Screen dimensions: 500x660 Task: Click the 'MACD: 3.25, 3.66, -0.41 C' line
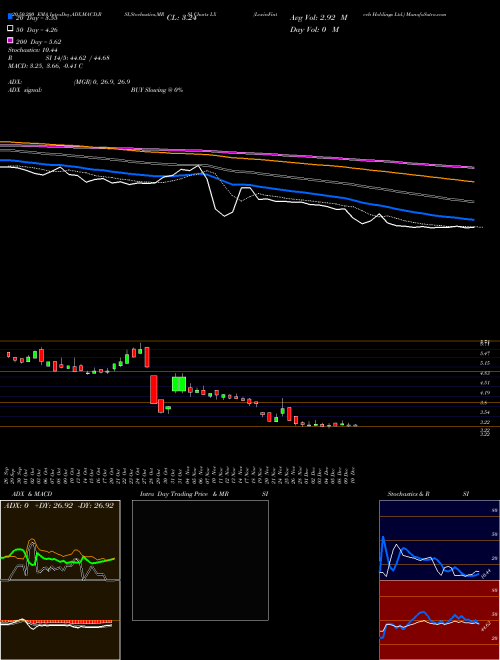coord(45,66)
